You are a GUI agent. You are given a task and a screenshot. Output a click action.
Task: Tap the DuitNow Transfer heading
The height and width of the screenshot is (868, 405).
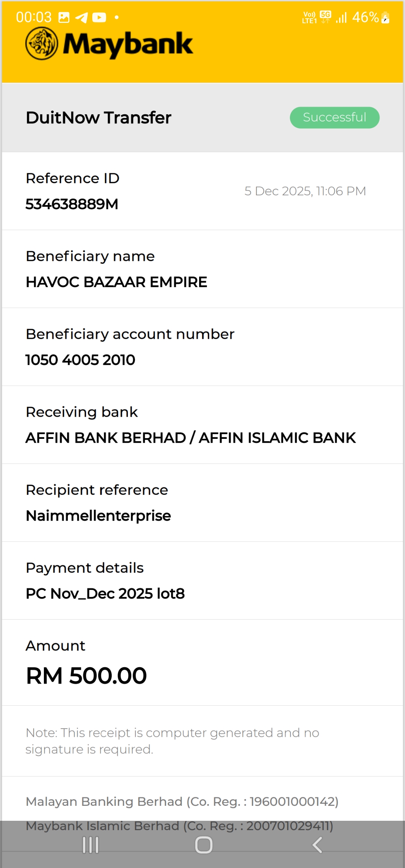[x=98, y=118]
